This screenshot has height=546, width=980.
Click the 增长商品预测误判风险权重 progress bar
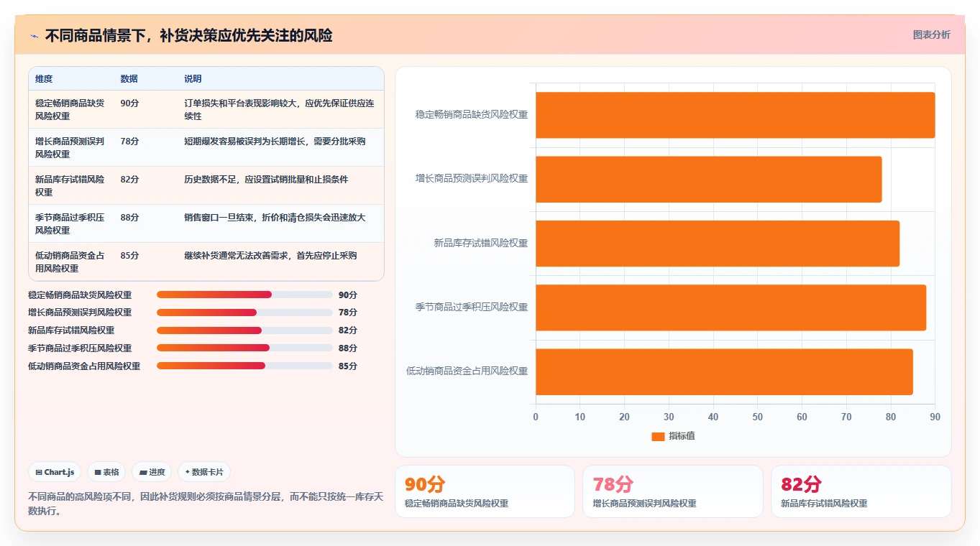click(244, 313)
